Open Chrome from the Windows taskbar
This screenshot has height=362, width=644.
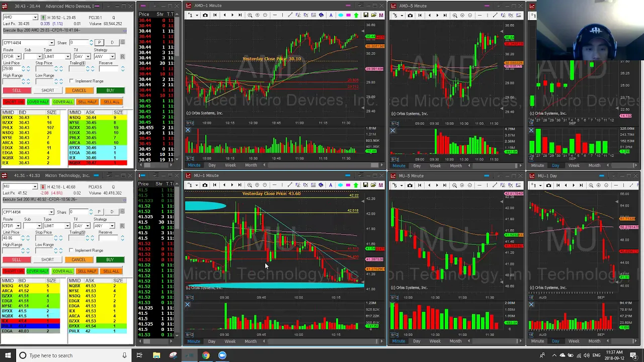pos(206,355)
